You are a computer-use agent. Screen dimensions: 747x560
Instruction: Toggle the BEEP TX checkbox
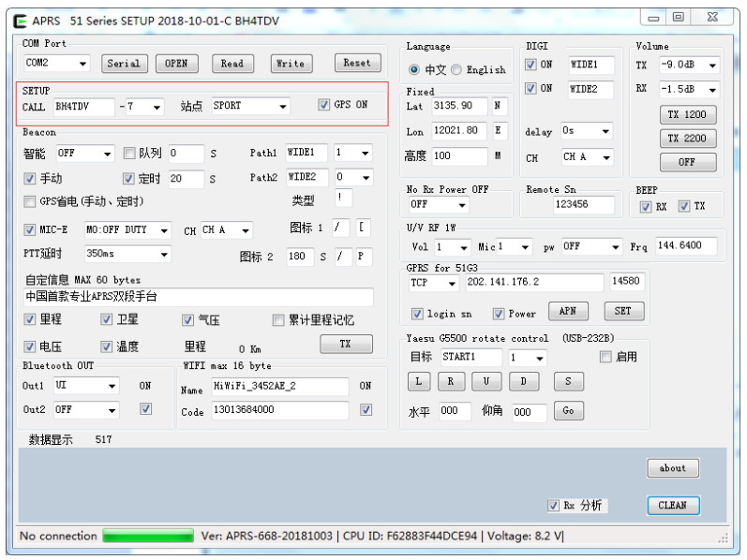point(684,206)
